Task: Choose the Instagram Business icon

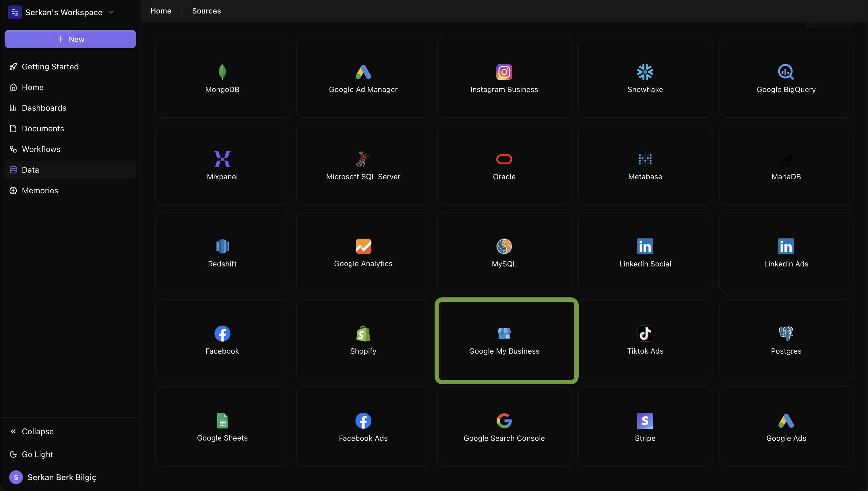Action: pos(504,72)
